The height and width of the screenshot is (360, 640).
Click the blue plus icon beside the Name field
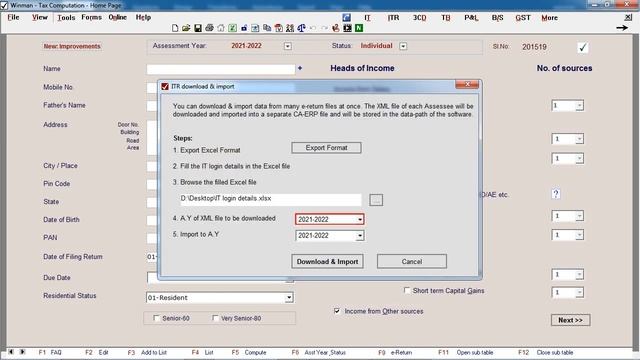(300, 68)
